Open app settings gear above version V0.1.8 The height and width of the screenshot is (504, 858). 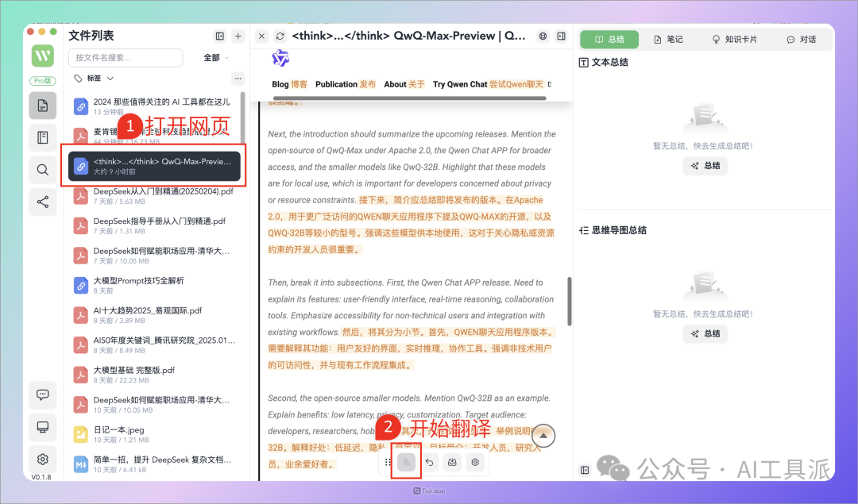coord(43,460)
